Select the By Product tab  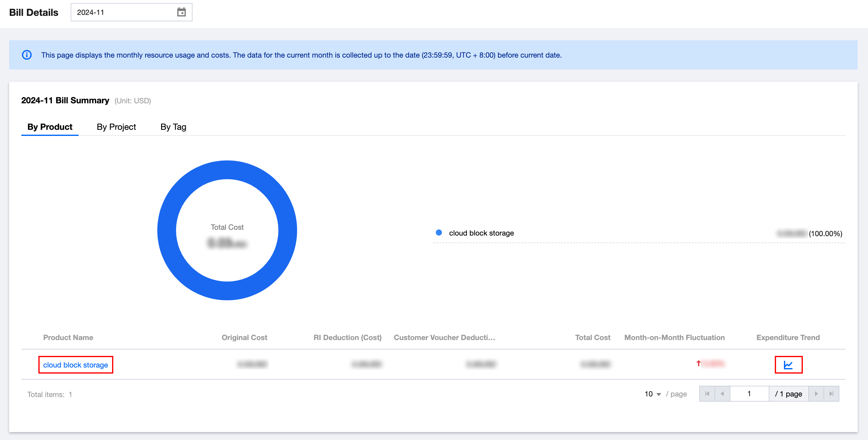pos(50,127)
